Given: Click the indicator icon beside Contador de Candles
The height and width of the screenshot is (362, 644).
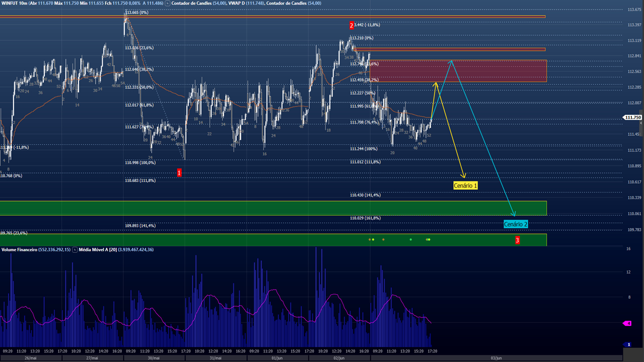Looking at the screenshot, I should click(x=168, y=4).
